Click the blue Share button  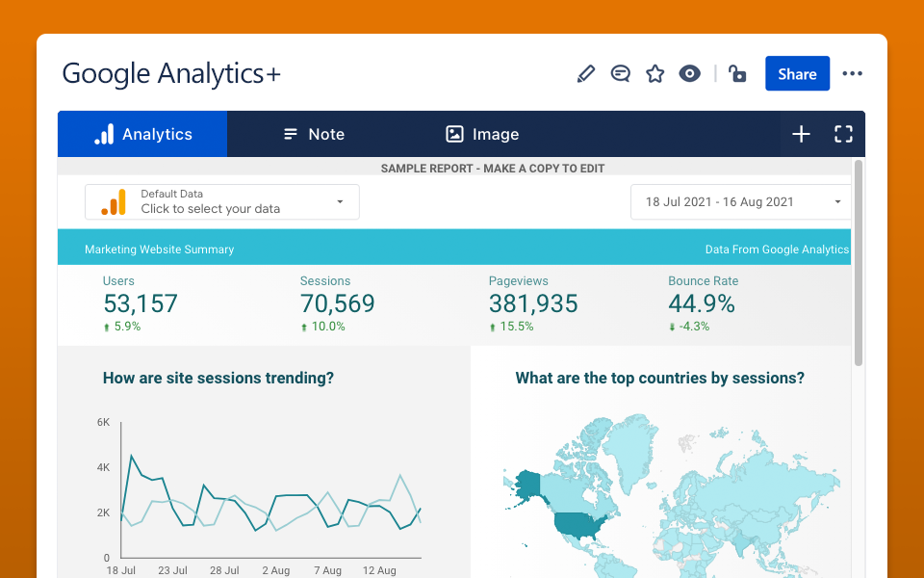pyautogui.click(x=797, y=74)
